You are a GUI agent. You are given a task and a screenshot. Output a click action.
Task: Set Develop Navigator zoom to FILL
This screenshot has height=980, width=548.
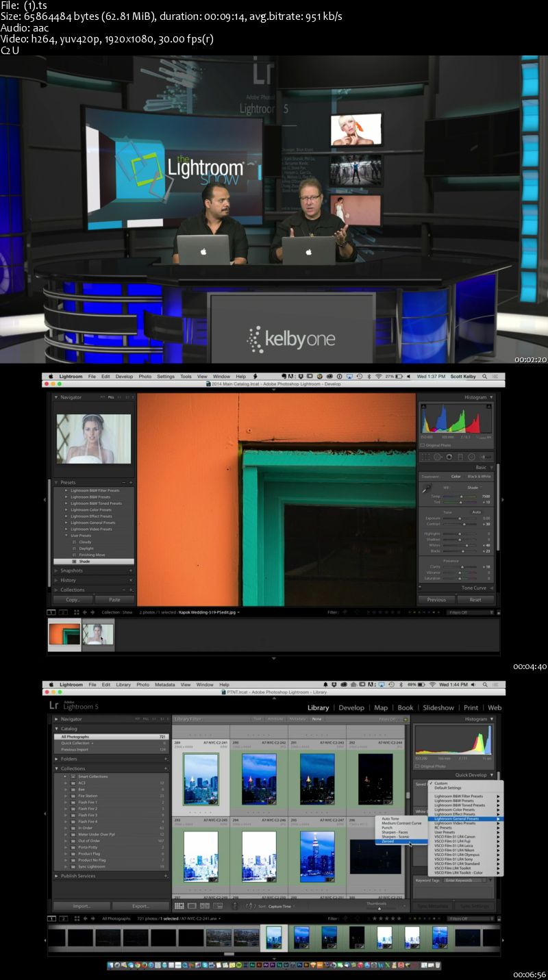coord(111,397)
